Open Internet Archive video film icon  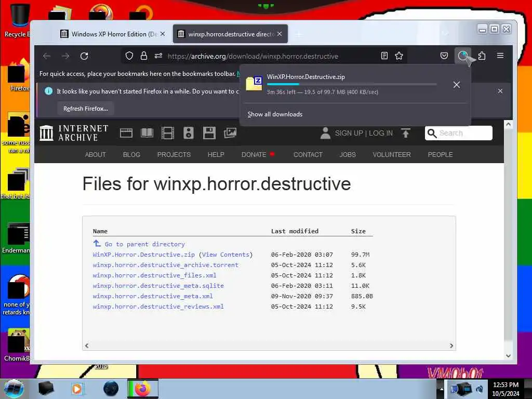tap(168, 133)
